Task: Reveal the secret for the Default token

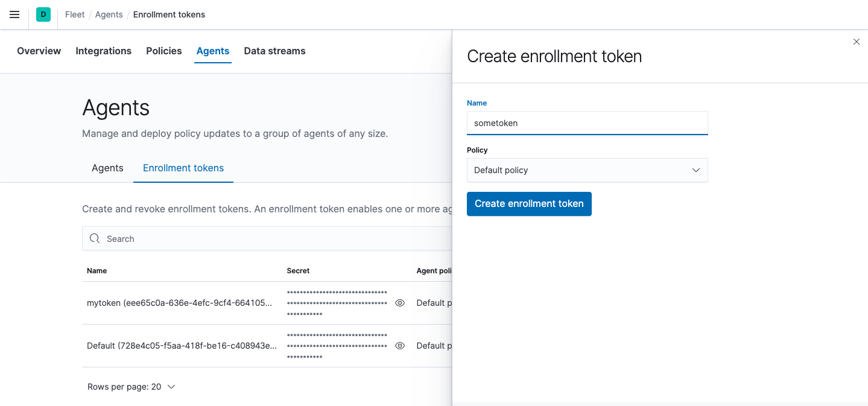Action: [x=400, y=346]
